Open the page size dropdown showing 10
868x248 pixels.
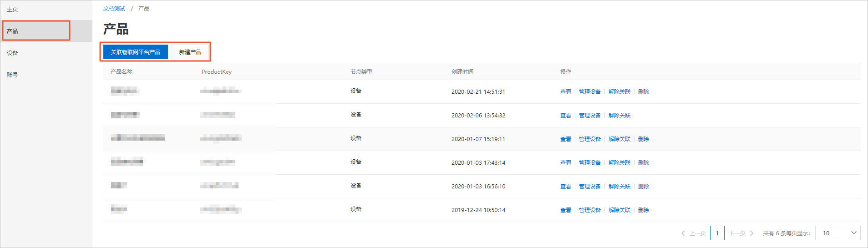tap(838, 233)
